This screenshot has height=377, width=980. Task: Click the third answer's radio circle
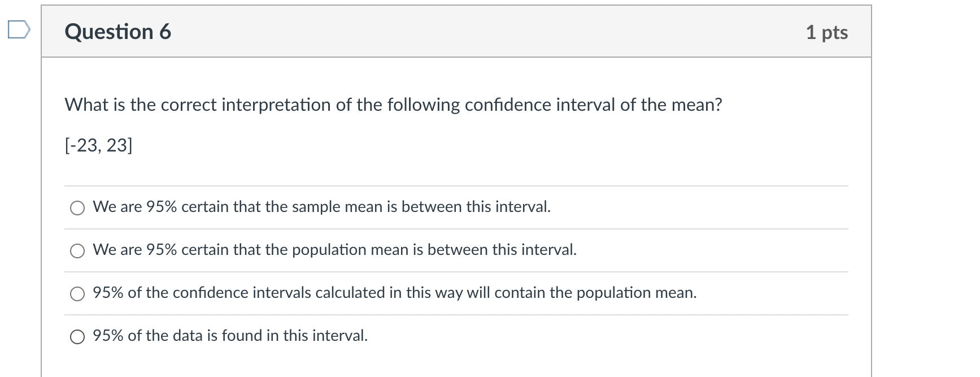tap(77, 293)
